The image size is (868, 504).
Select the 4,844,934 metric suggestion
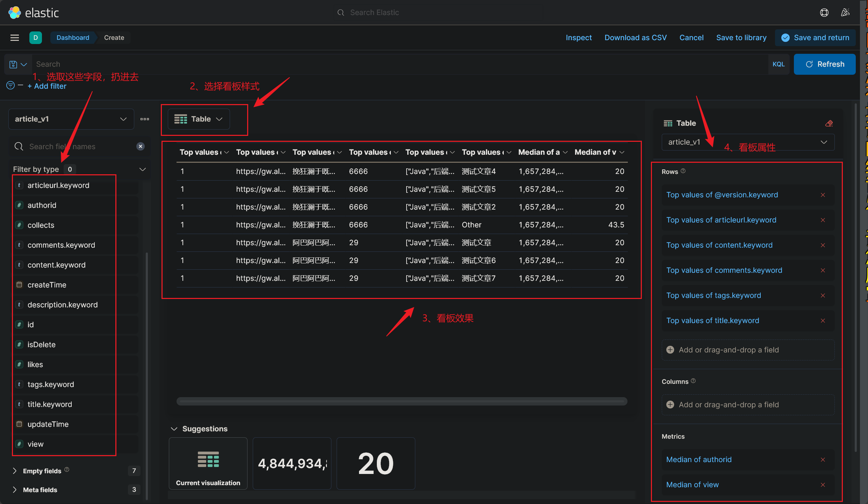click(x=292, y=463)
